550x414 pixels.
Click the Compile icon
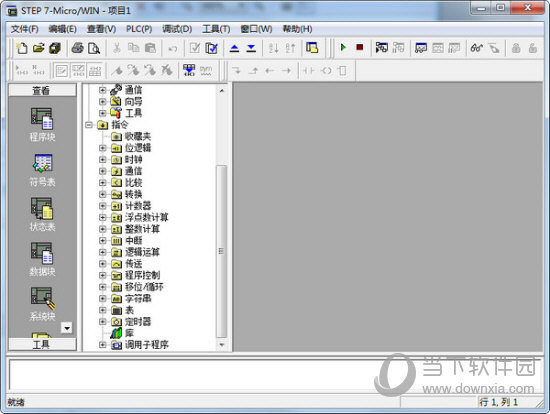pos(194,48)
